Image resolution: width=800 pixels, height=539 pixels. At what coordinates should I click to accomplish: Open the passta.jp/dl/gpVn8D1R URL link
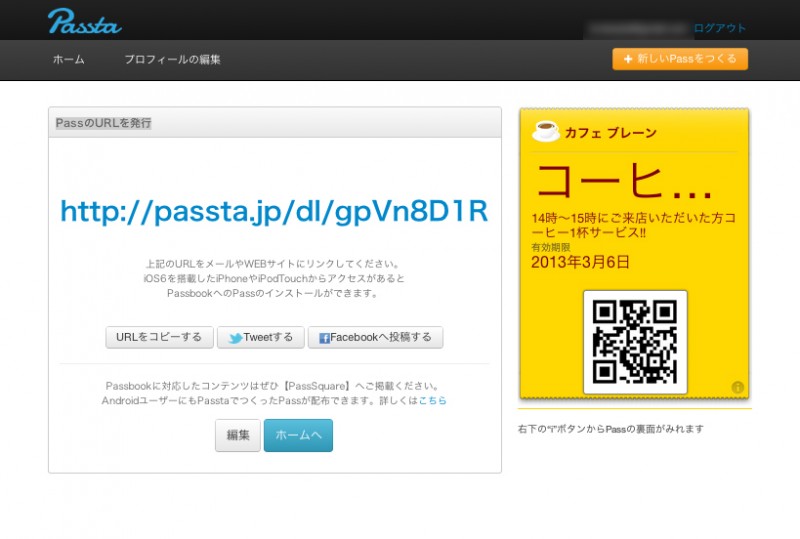click(x=274, y=211)
